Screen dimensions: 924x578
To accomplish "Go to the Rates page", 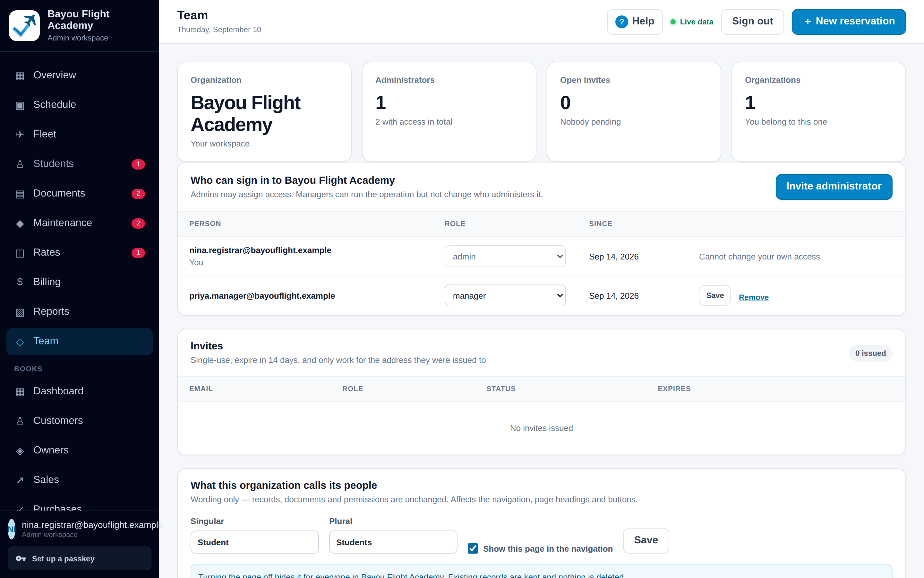I will coord(80,252).
